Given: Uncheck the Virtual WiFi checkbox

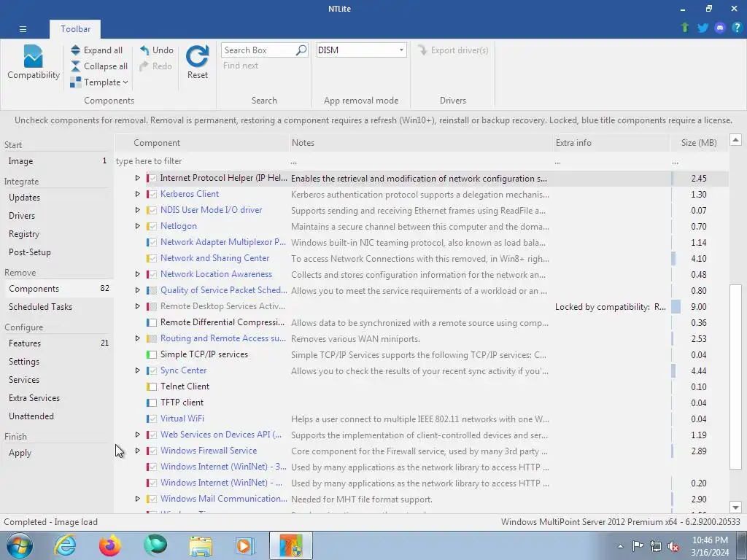Looking at the screenshot, I should [152, 419].
